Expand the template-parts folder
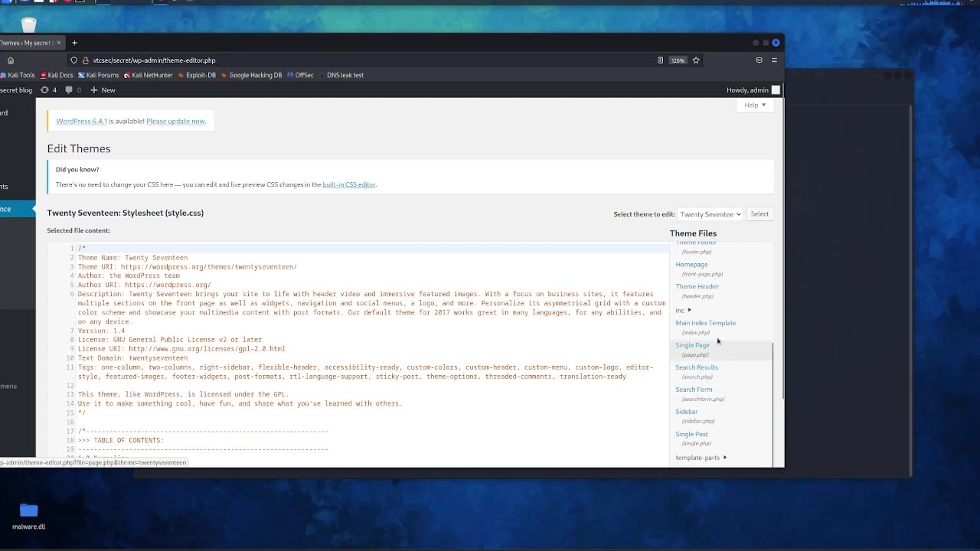The height and width of the screenshot is (551, 980). tap(701, 458)
